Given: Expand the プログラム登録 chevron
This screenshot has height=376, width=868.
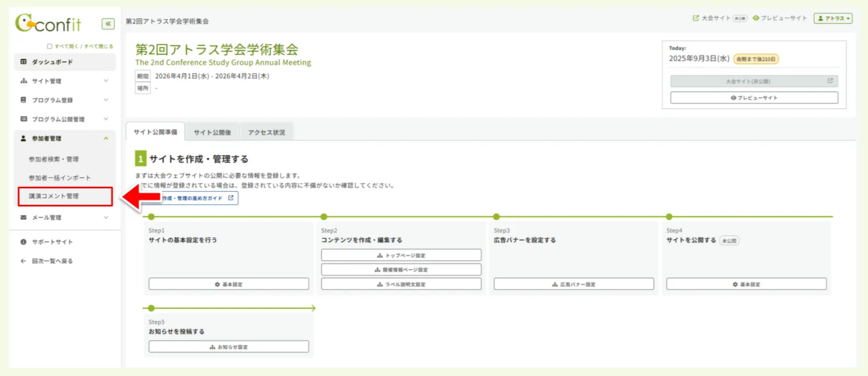Looking at the screenshot, I should 106,100.
